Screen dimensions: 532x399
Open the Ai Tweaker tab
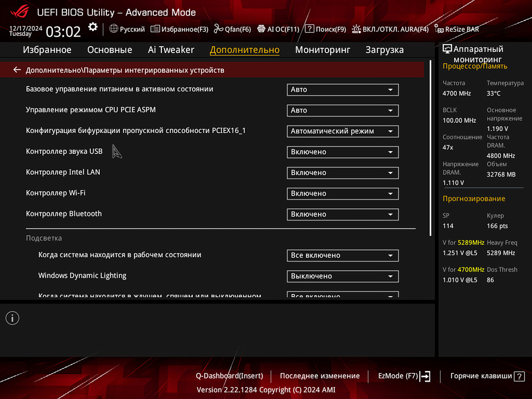point(171,50)
